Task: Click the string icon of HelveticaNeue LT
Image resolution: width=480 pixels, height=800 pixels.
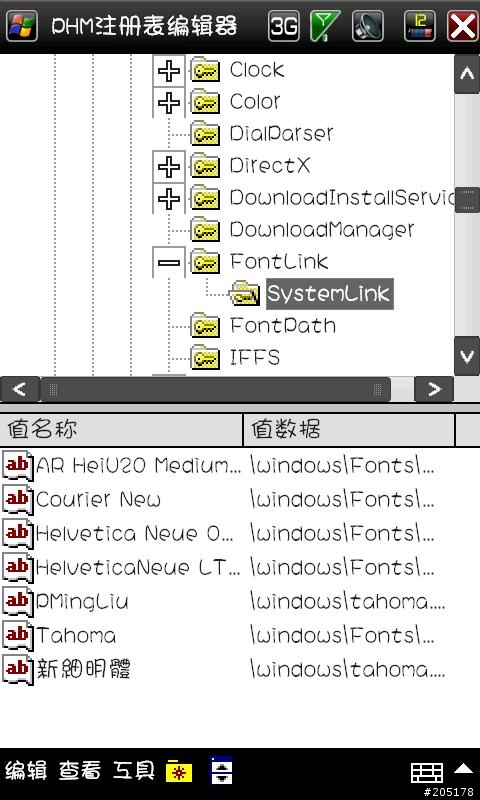Action: click(x=18, y=567)
